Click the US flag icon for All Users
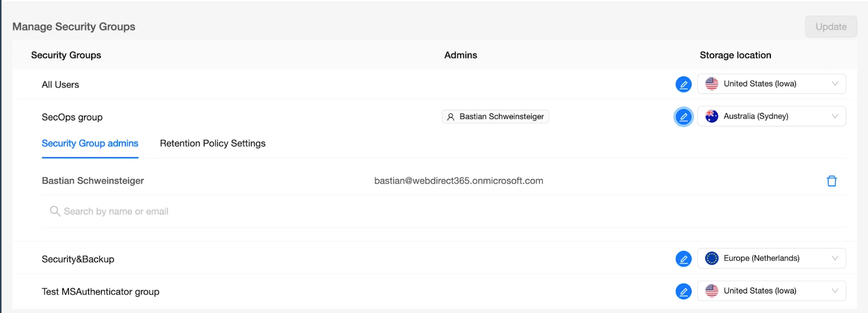The width and height of the screenshot is (868, 313). point(711,84)
